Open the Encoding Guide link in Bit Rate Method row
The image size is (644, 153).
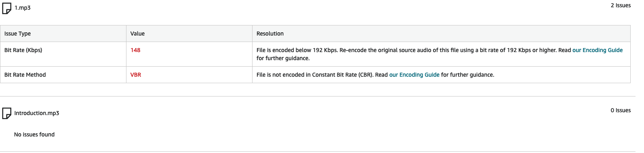tap(414, 75)
